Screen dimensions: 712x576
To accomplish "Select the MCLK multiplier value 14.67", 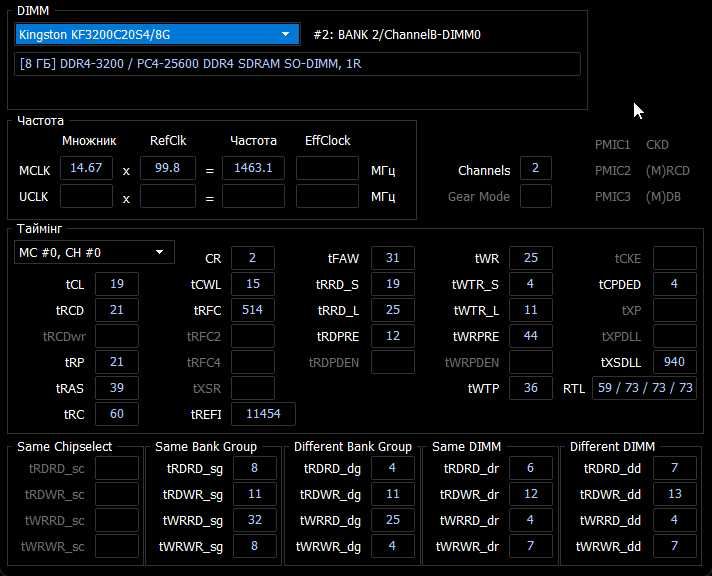I will (86, 168).
